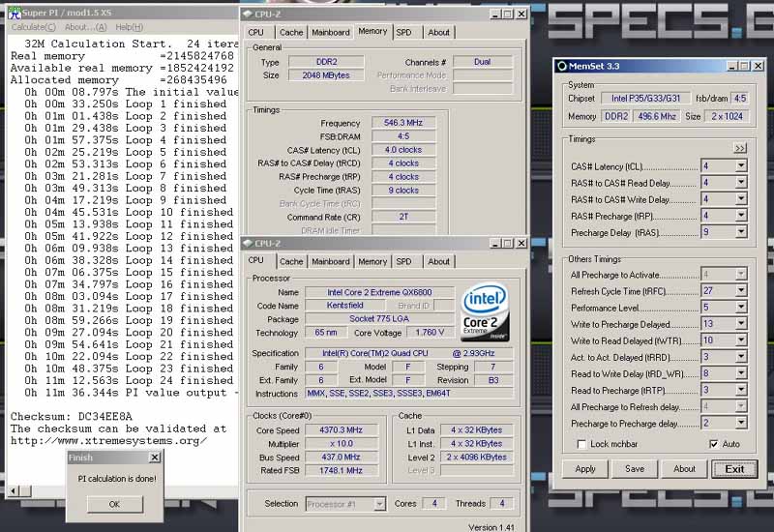Viewport: 774px width, 532px height.
Task: Click the memory Frequency field 546.3 MHz
Action: 403,123
